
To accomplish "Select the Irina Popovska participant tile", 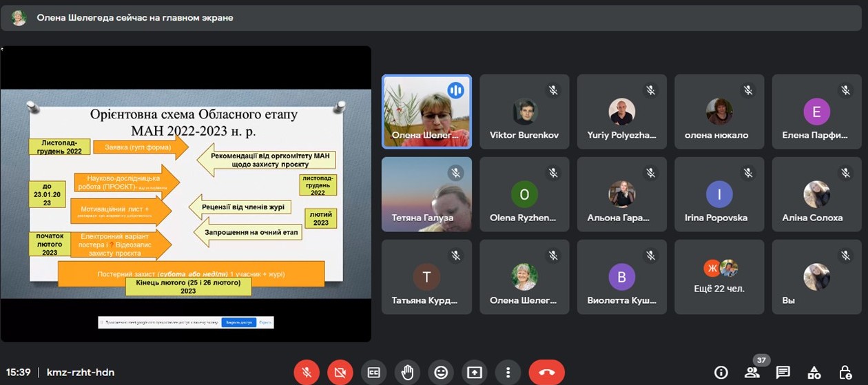I will pyautogui.click(x=719, y=194).
